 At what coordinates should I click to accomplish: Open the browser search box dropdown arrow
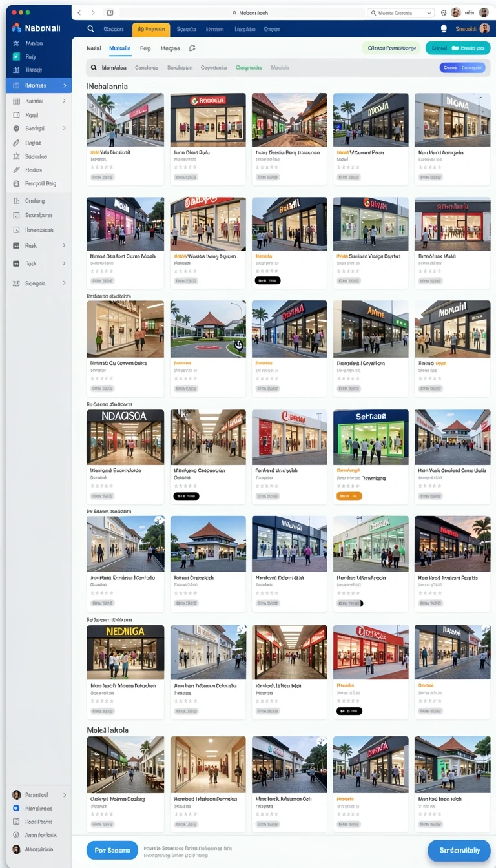tap(429, 13)
